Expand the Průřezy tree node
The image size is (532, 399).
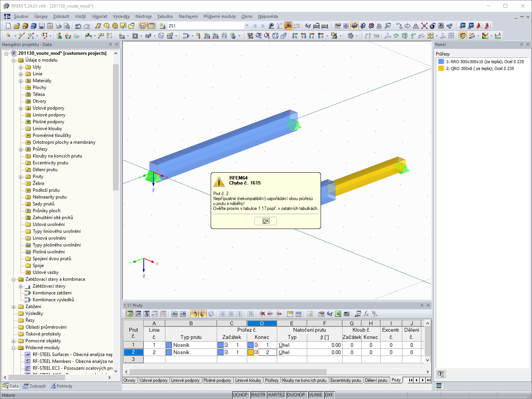[21, 149]
